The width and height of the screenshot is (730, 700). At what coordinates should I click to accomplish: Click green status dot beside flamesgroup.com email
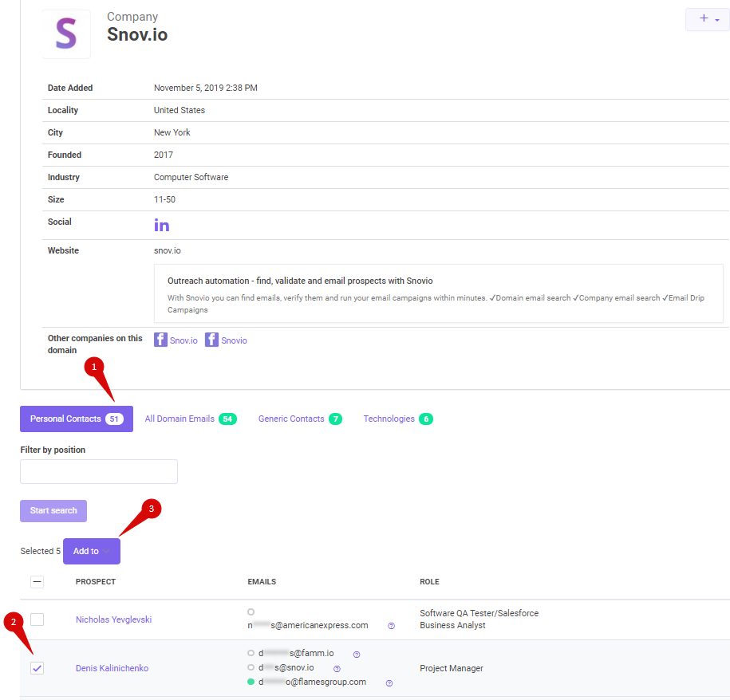pos(251,682)
